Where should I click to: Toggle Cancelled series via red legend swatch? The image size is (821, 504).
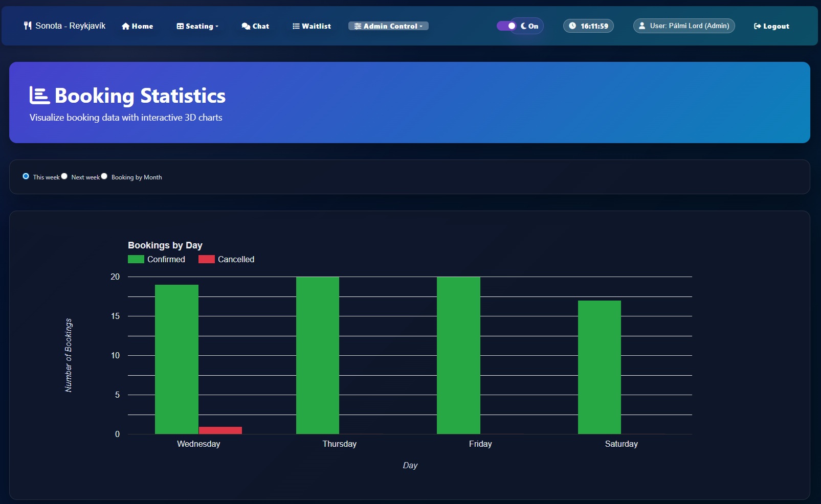point(206,259)
